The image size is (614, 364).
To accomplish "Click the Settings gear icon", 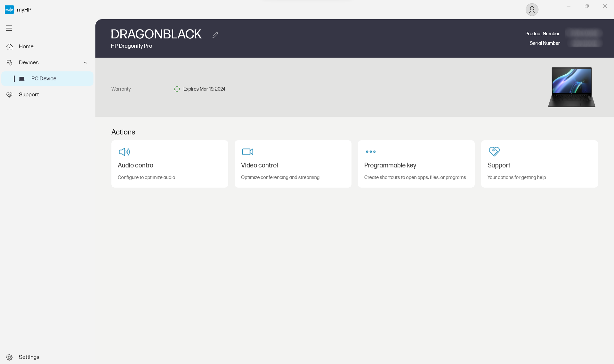I will (9, 357).
